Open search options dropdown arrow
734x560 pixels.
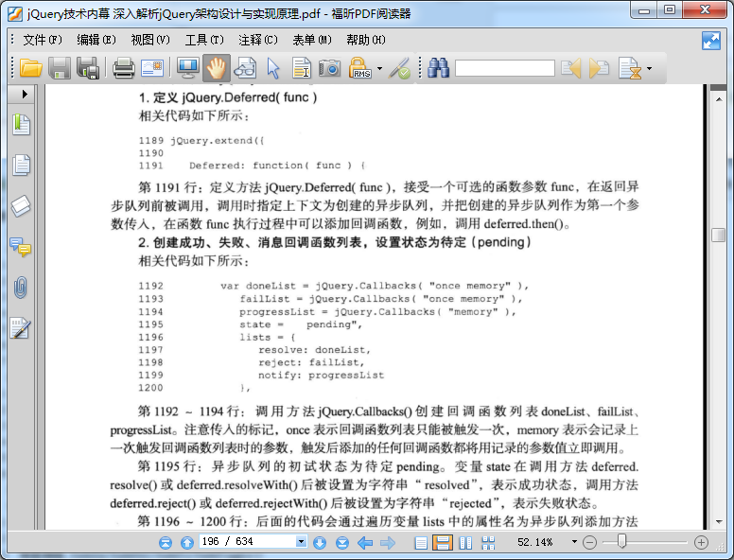tap(649, 68)
